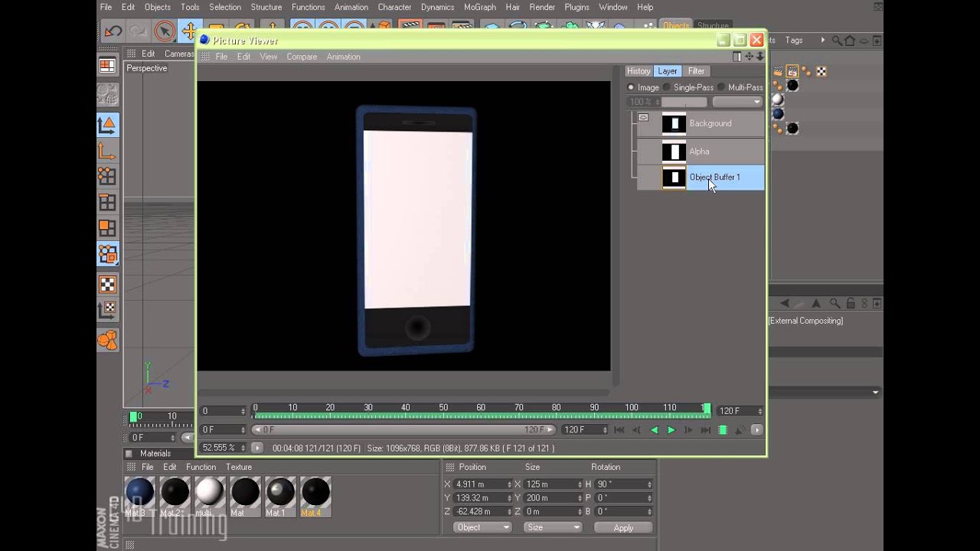Go to last frame in Picture Viewer
The height and width of the screenshot is (551, 980).
(706, 430)
